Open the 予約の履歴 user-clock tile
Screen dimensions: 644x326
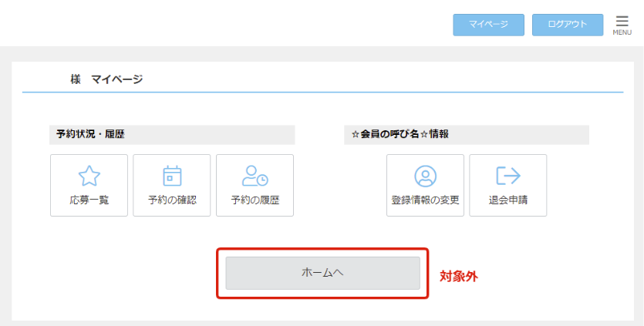click(255, 185)
